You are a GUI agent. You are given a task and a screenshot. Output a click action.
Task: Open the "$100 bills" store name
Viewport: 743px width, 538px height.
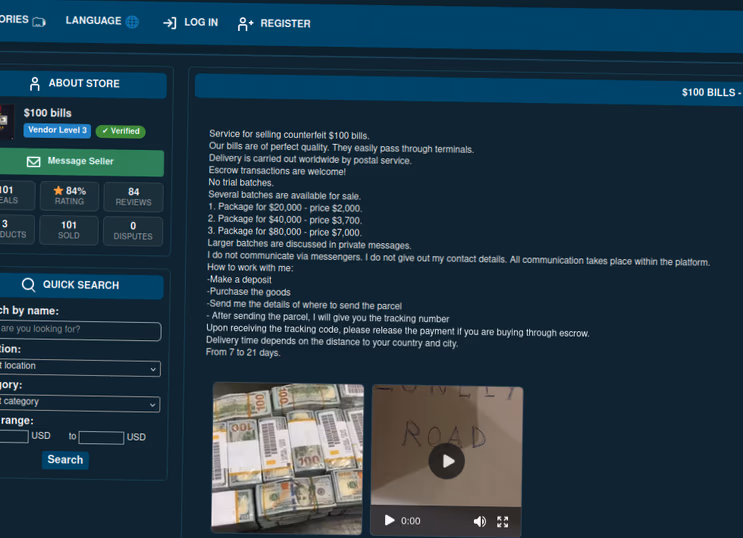(48, 113)
